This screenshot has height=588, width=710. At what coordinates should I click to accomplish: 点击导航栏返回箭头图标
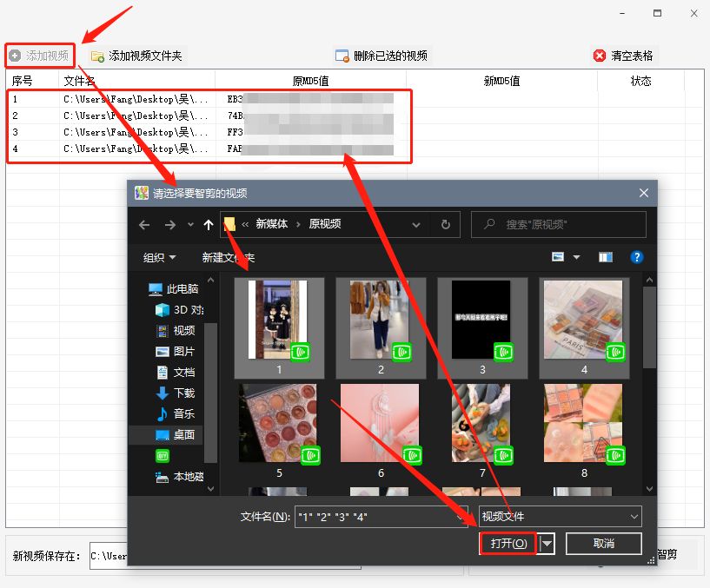click(x=143, y=224)
